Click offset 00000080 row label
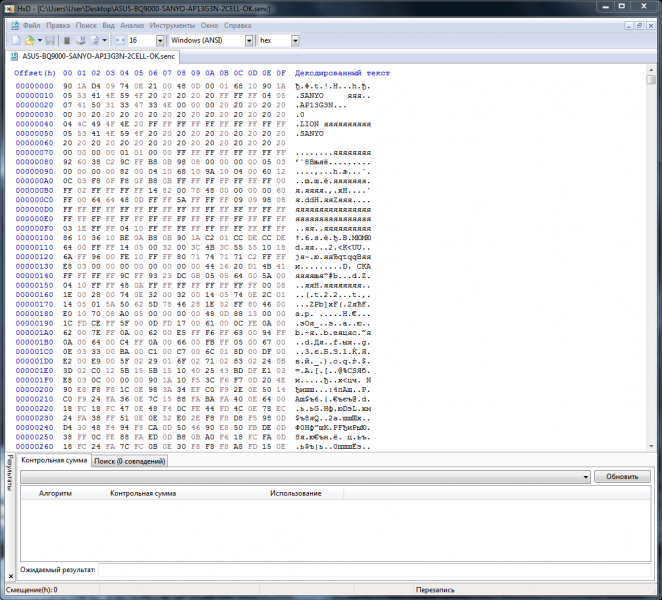This screenshot has width=662, height=600. (x=34, y=162)
